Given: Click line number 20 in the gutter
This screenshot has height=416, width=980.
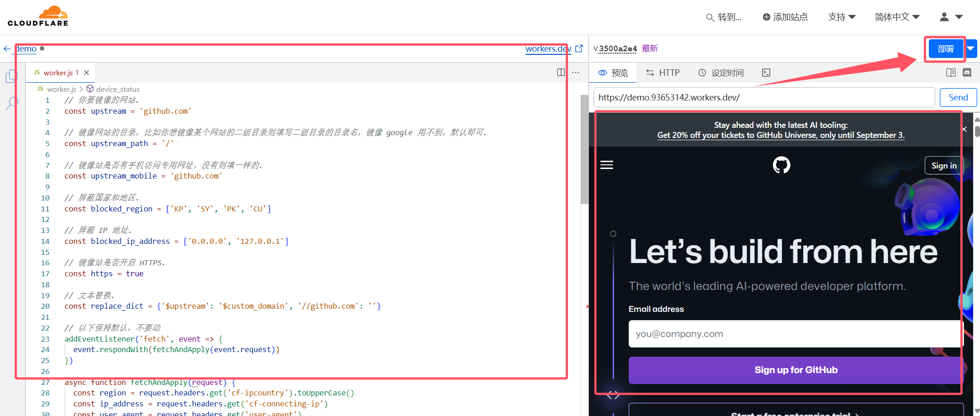Looking at the screenshot, I should [45, 306].
